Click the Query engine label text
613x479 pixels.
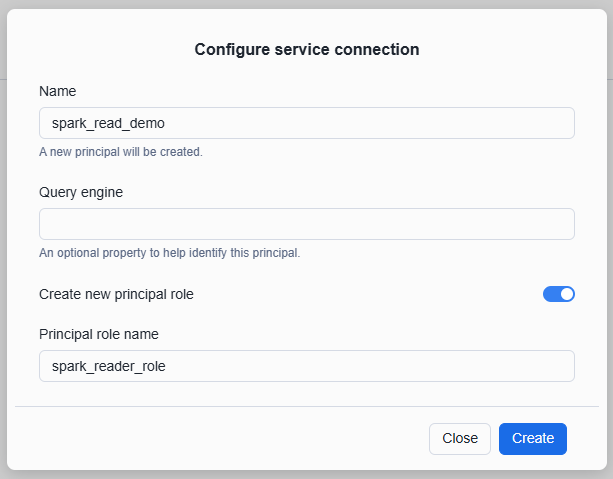(x=81, y=192)
